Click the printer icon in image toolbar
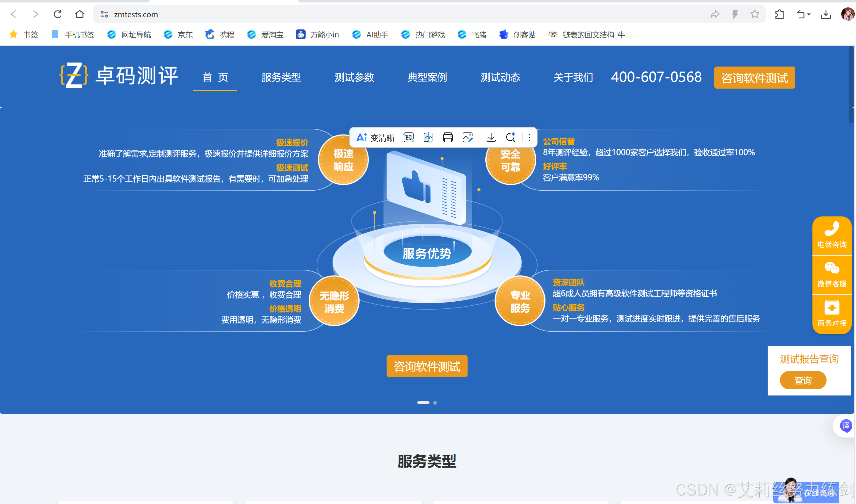Screen dimensions: 856x504 coord(448,138)
